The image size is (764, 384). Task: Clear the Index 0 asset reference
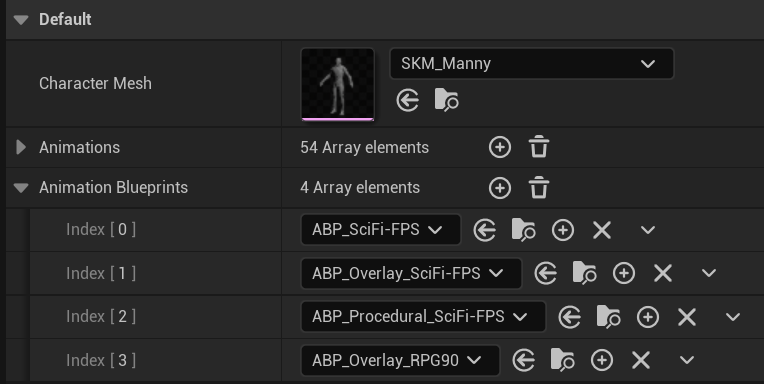pos(602,230)
